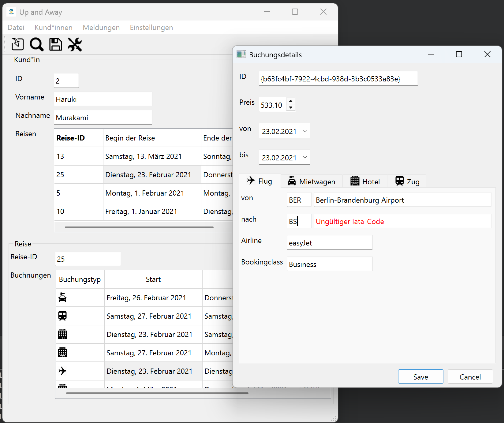Open the Kund*innen menu
Image resolution: width=504 pixels, height=423 pixels.
point(54,28)
